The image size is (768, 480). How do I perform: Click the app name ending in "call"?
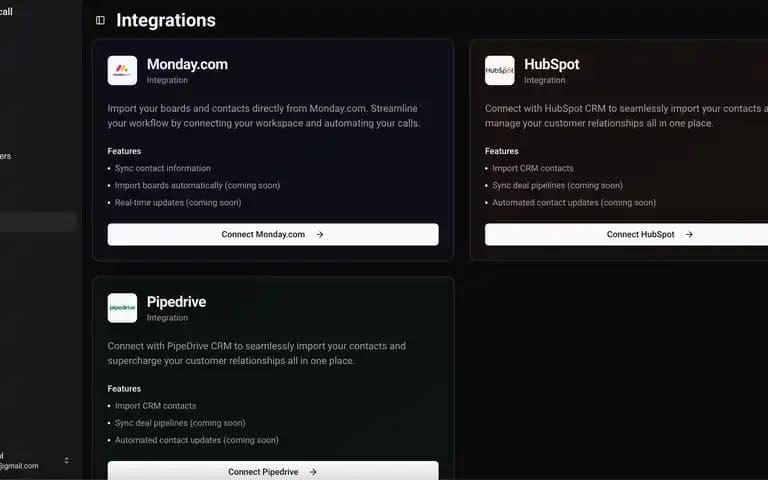point(6,11)
